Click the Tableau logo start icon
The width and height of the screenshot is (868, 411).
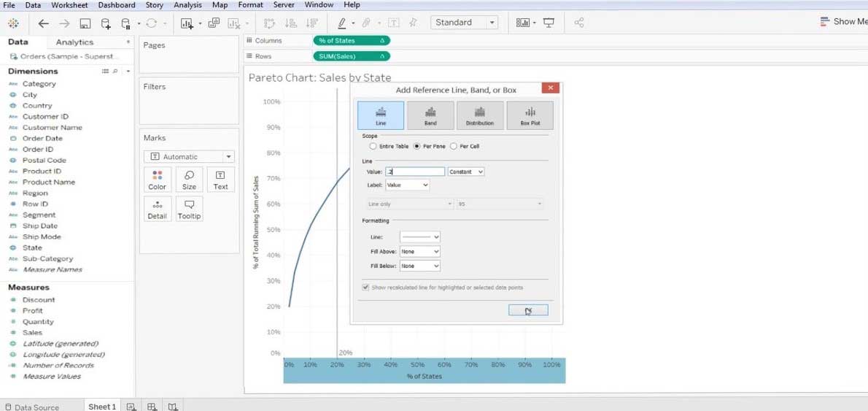click(x=13, y=23)
